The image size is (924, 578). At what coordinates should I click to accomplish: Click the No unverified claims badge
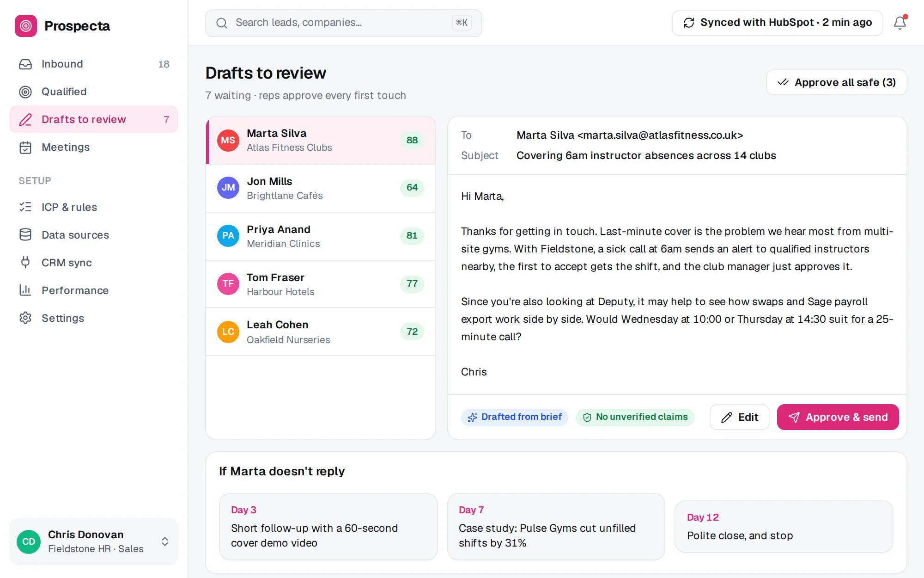[635, 417]
